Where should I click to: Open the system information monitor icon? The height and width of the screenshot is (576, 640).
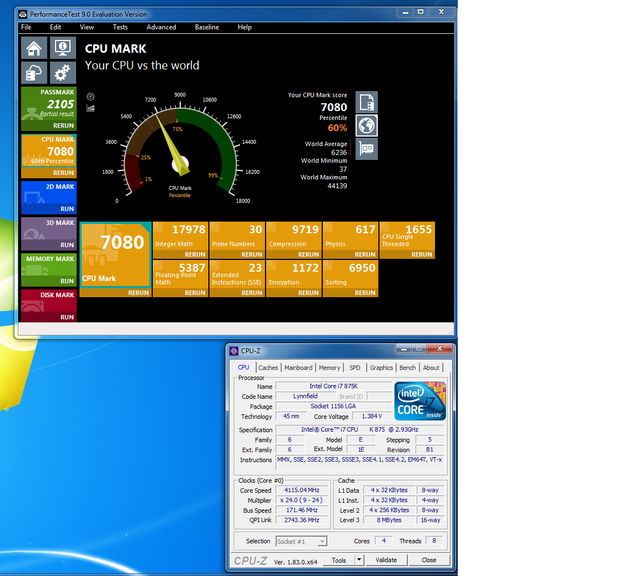[x=63, y=49]
